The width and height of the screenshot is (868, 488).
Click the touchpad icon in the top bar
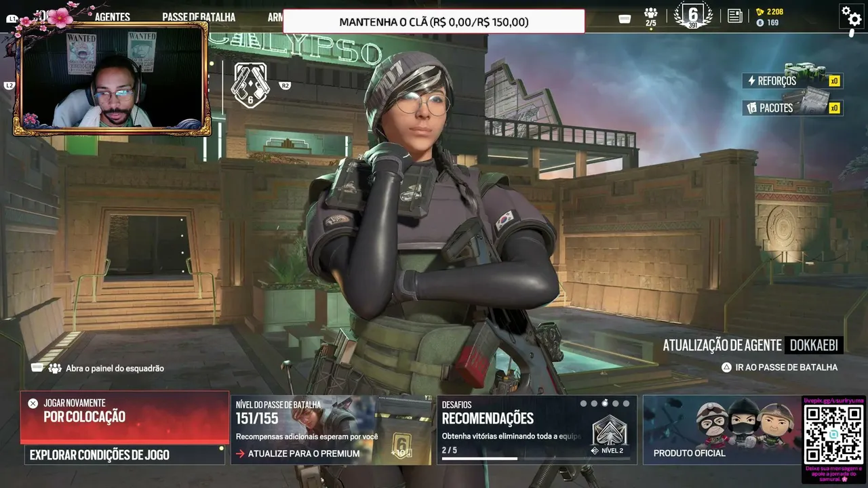[x=625, y=18]
